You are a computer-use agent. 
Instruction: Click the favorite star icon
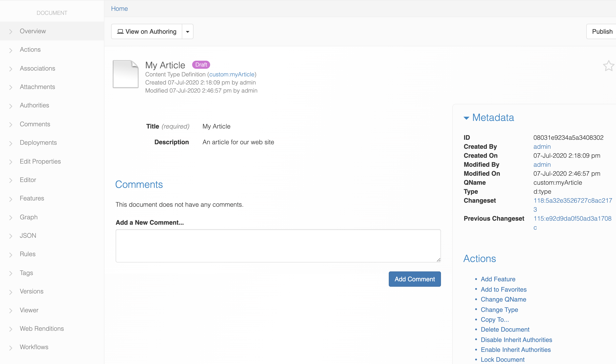608,66
